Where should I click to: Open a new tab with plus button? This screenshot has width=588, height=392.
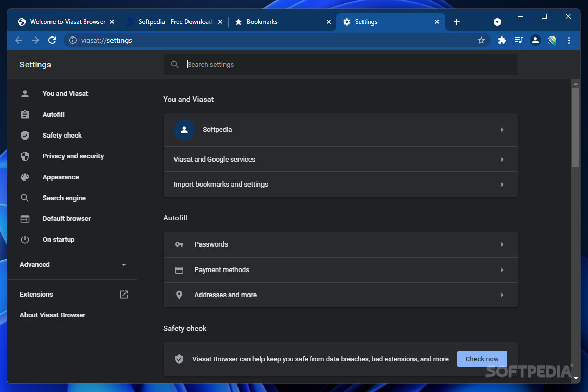pyautogui.click(x=456, y=22)
